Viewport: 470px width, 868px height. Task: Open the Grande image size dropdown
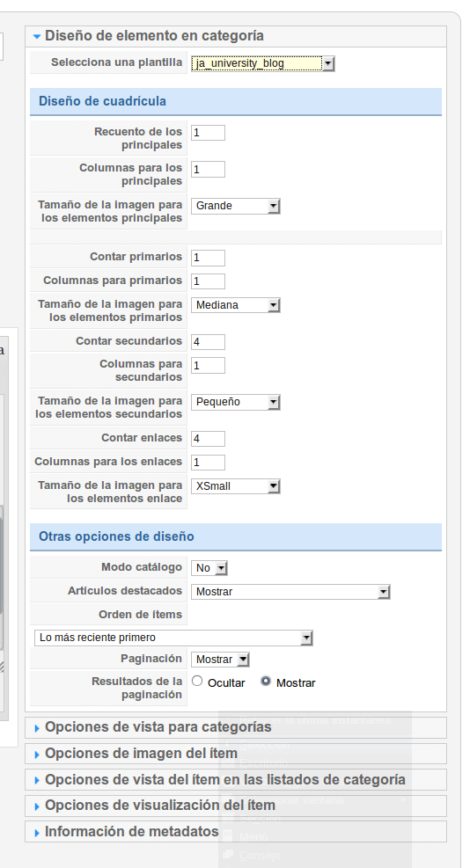[x=236, y=206]
